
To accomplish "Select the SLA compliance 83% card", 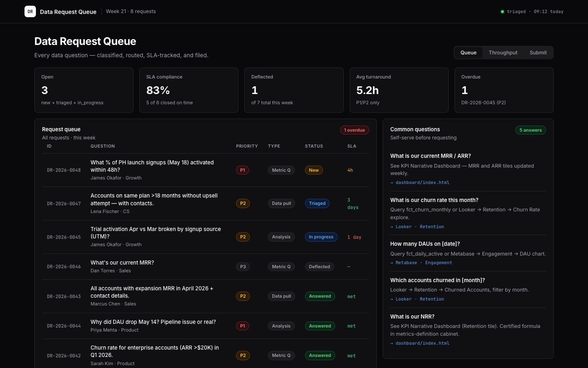I will pos(189,90).
